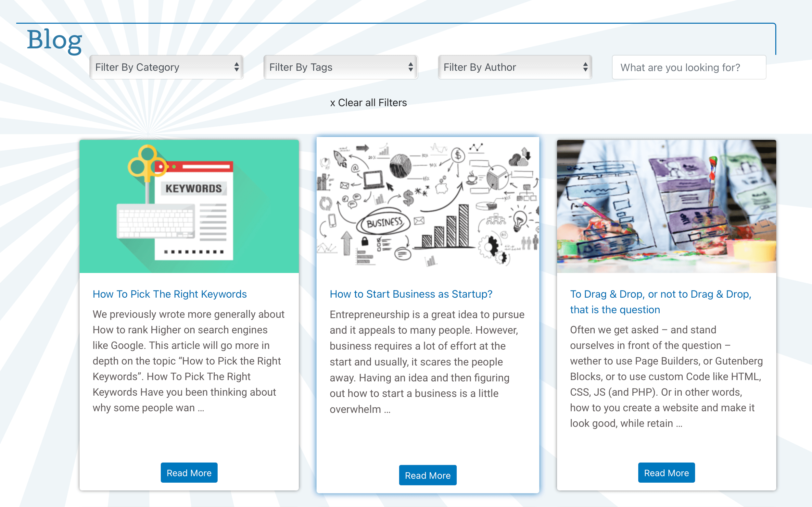812x507 pixels.
Task: Click Read More under the Keywords article
Action: point(189,473)
